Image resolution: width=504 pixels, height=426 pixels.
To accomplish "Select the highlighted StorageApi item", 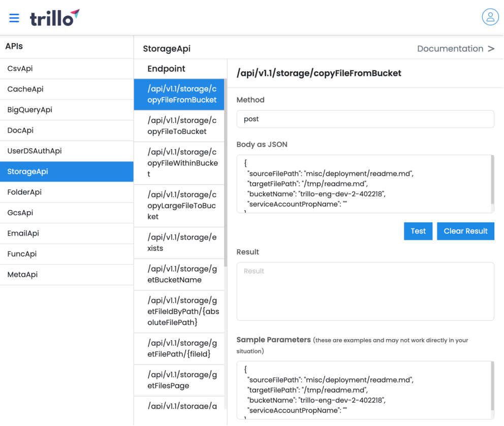I will (x=67, y=172).
